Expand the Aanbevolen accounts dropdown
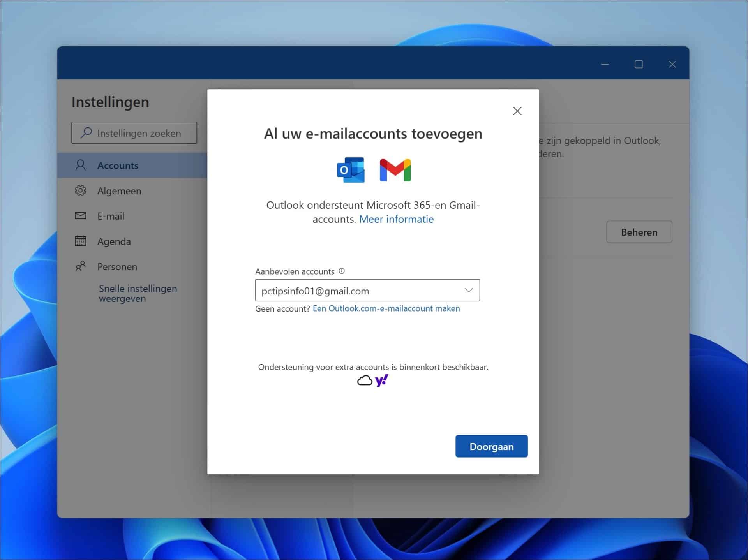The height and width of the screenshot is (560, 748). tap(469, 290)
